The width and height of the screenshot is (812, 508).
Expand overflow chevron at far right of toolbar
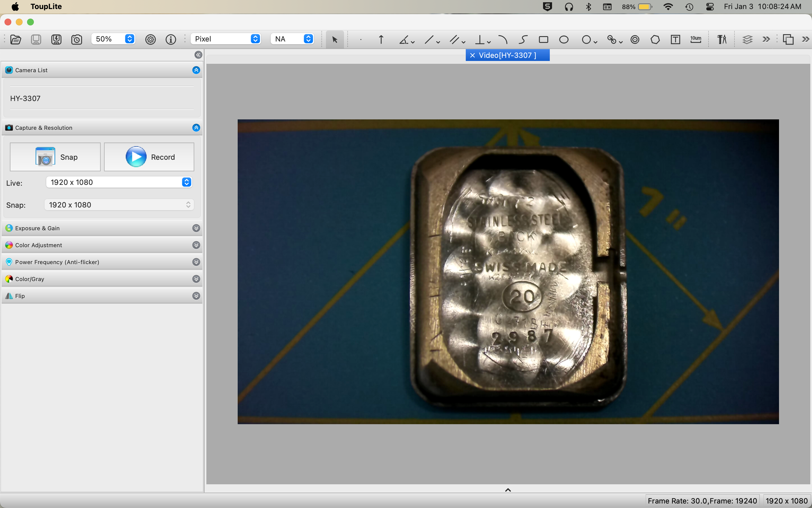tap(806, 39)
